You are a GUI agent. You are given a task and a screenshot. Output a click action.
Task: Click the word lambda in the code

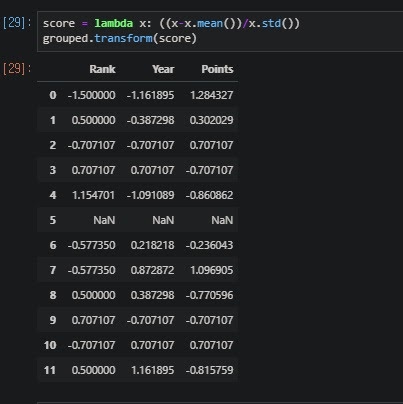click(114, 23)
